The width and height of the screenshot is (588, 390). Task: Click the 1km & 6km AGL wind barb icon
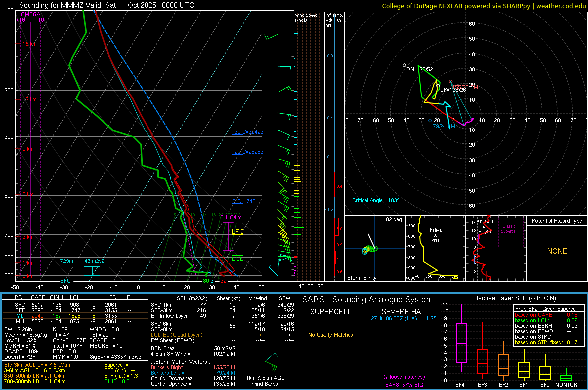(x=272, y=362)
